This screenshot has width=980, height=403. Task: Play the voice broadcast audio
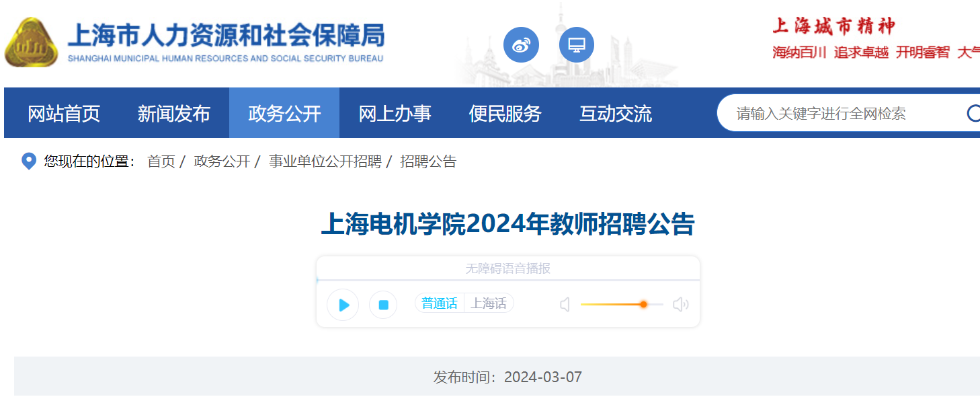point(343,305)
